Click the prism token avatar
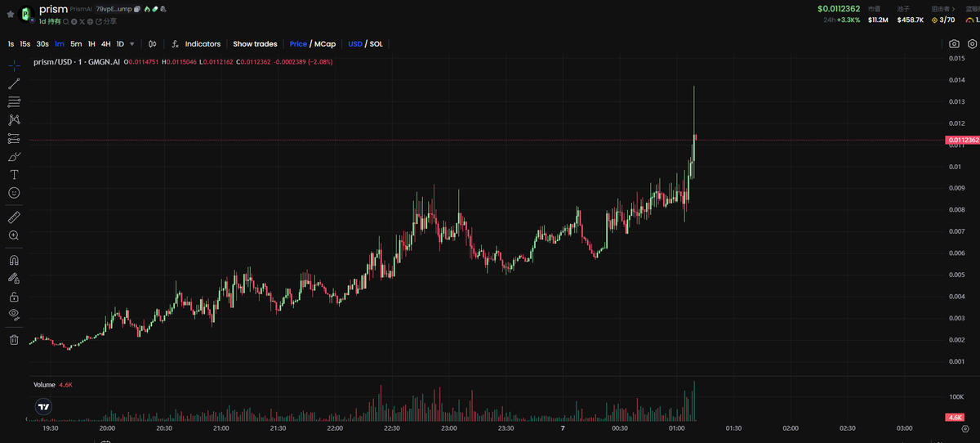This screenshot has width=980, height=443. [x=26, y=14]
